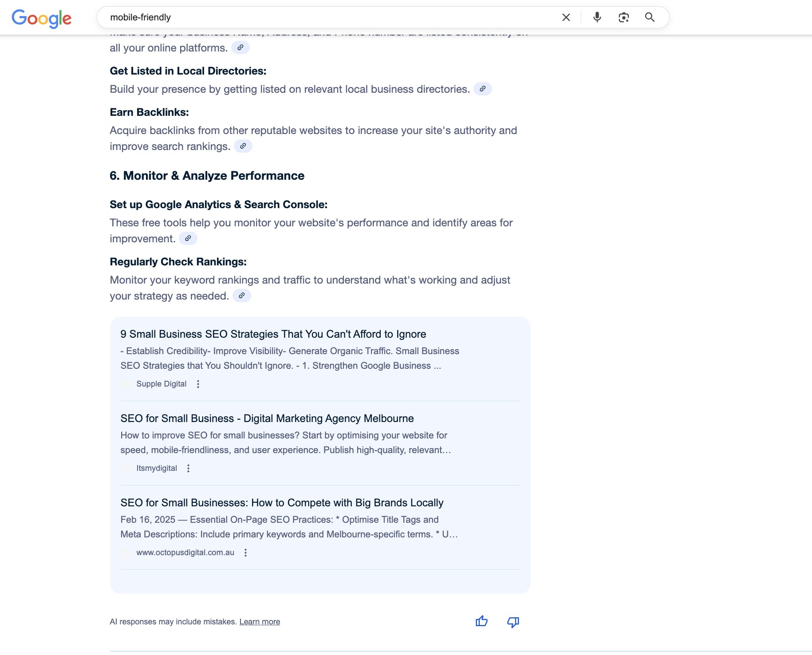
Task: Click 'Get Listed in Local Directories:' heading
Action: [188, 71]
